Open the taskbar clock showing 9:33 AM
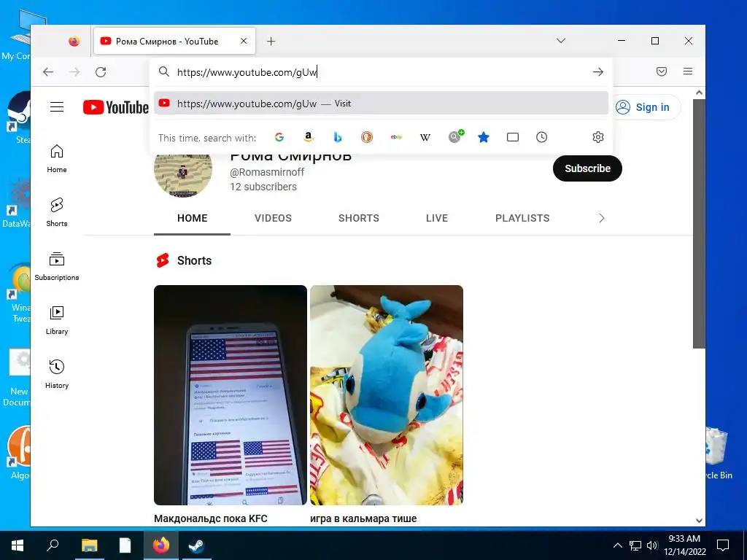This screenshot has width=747, height=560. click(684, 545)
